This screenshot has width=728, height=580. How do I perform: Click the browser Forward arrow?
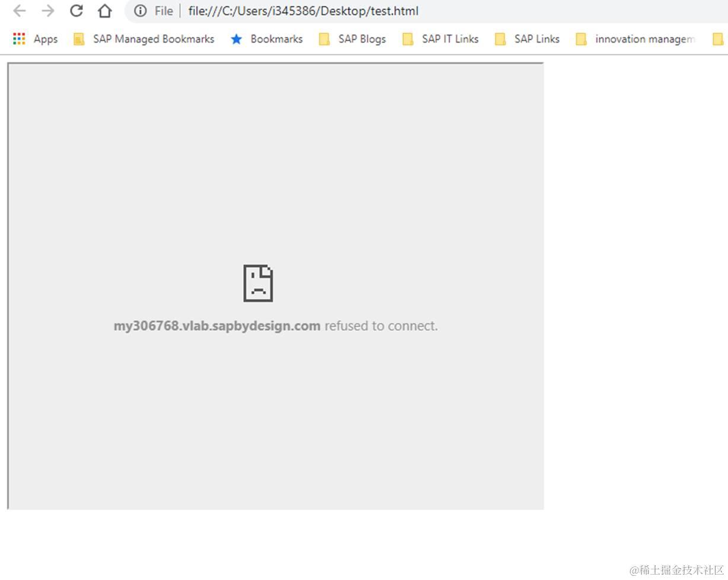point(48,11)
